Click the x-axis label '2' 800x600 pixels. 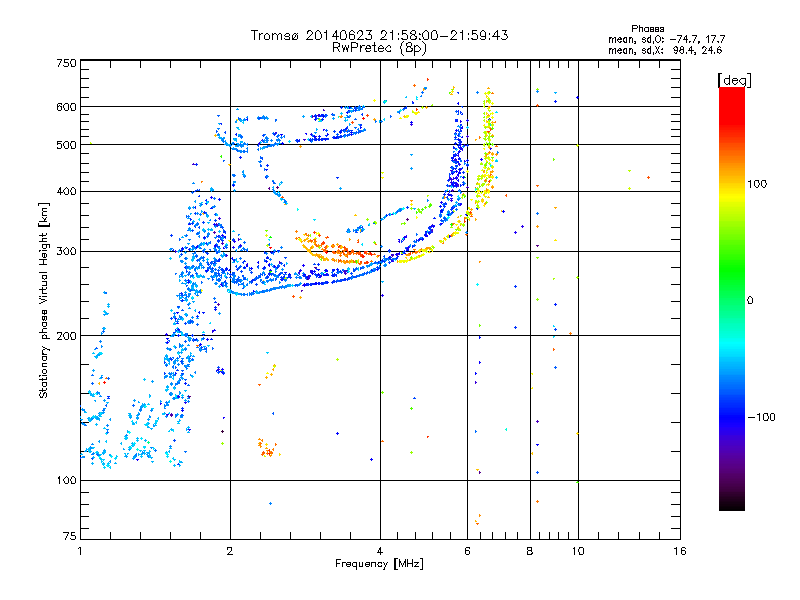click(230, 551)
